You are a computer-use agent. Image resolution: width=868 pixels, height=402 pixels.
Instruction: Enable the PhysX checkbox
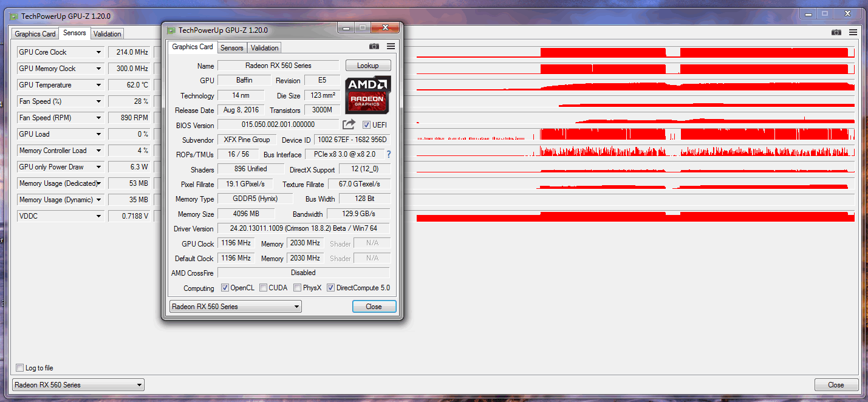(x=298, y=288)
